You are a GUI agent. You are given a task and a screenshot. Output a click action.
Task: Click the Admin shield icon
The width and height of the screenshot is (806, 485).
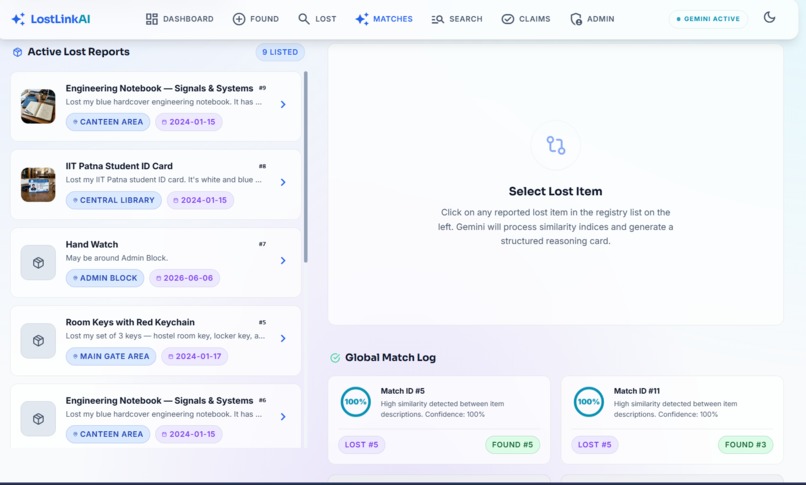(x=576, y=19)
